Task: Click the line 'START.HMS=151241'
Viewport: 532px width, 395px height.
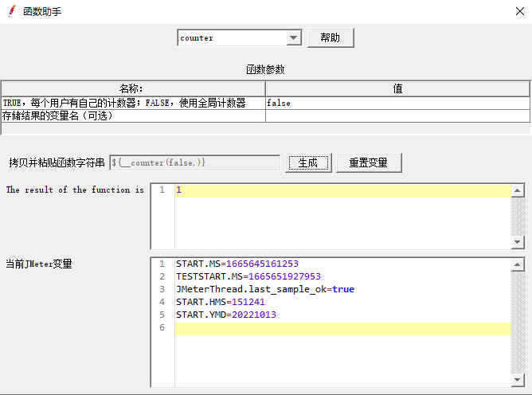Action: 220,302
